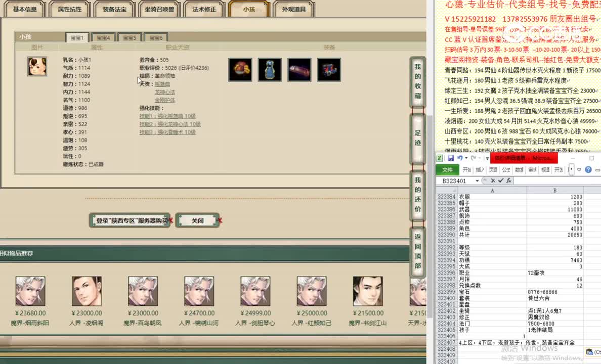Click the heart favorite icon in Excel title bar
The width and height of the screenshot is (601, 364).
pyautogui.click(x=578, y=169)
